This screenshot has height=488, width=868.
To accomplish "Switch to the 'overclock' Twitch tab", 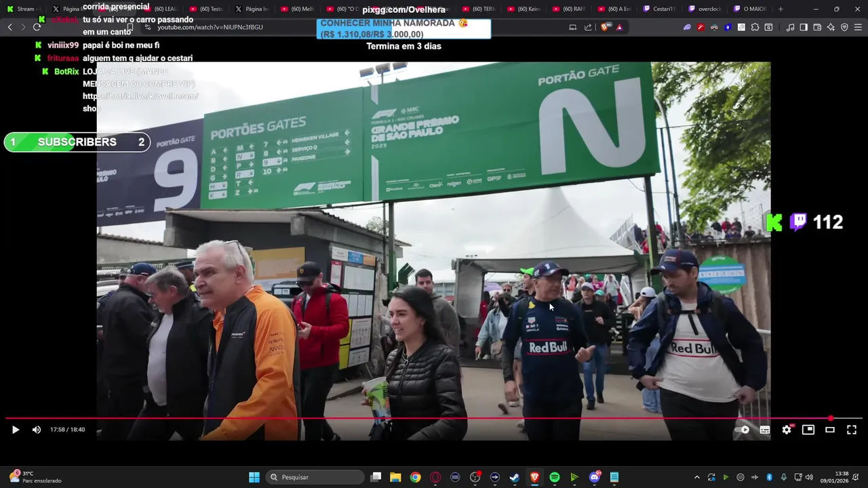I will 705,9.
